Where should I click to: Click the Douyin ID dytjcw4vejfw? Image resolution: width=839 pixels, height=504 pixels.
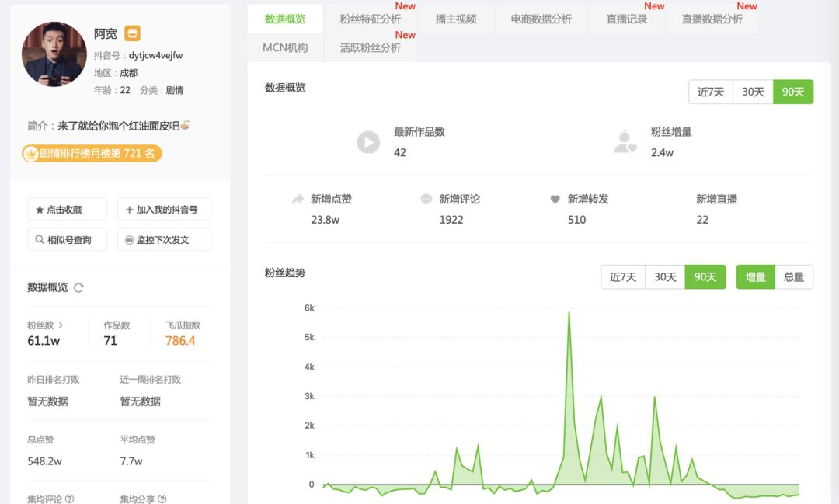(155, 55)
